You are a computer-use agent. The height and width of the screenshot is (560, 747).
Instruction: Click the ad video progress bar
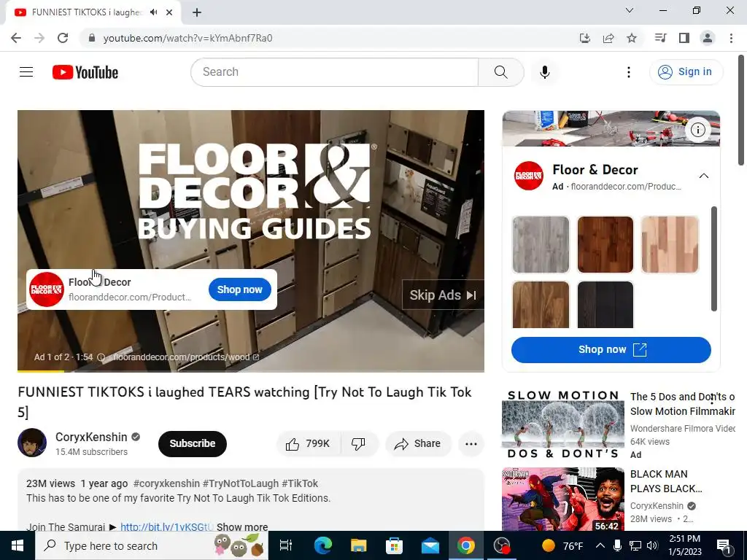click(x=251, y=370)
